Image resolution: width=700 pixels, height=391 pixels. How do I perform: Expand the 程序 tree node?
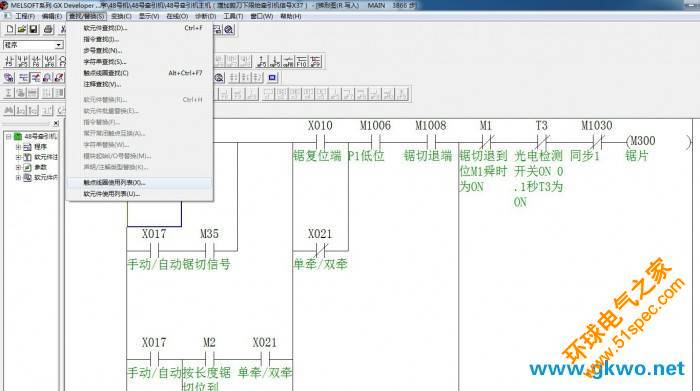pos(18,146)
